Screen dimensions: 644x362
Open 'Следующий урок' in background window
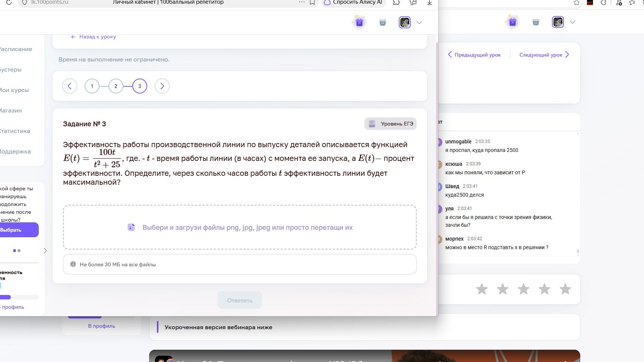[x=544, y=55]
